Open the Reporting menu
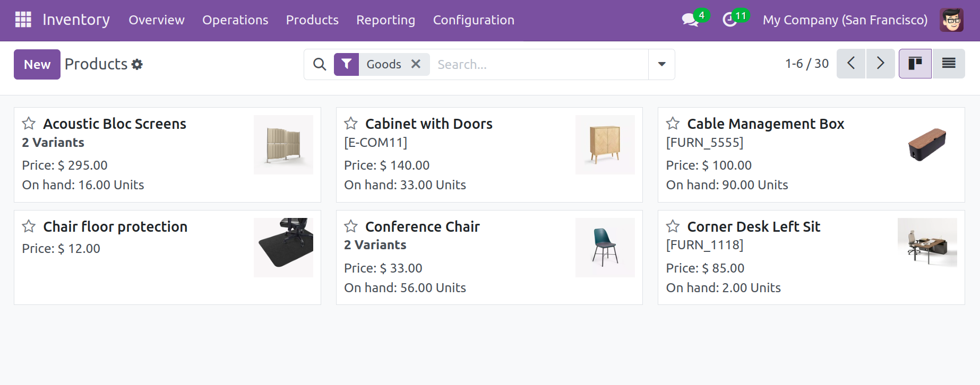This screenshot has height=385, width=980. click(385, 20)
